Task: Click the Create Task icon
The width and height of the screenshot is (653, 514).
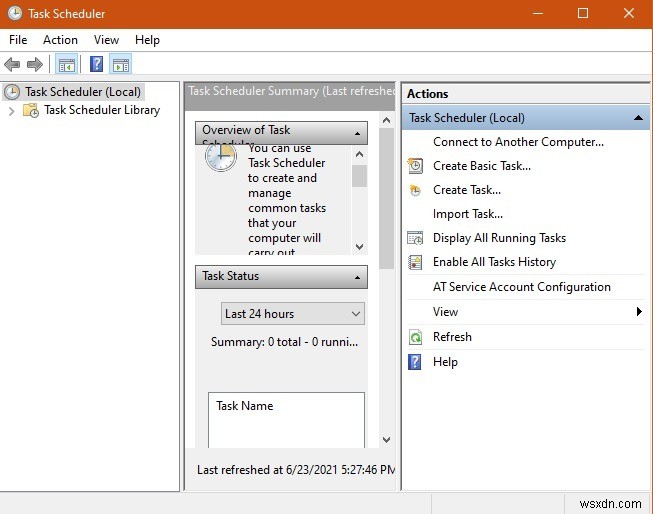Action: click(415, 190)
